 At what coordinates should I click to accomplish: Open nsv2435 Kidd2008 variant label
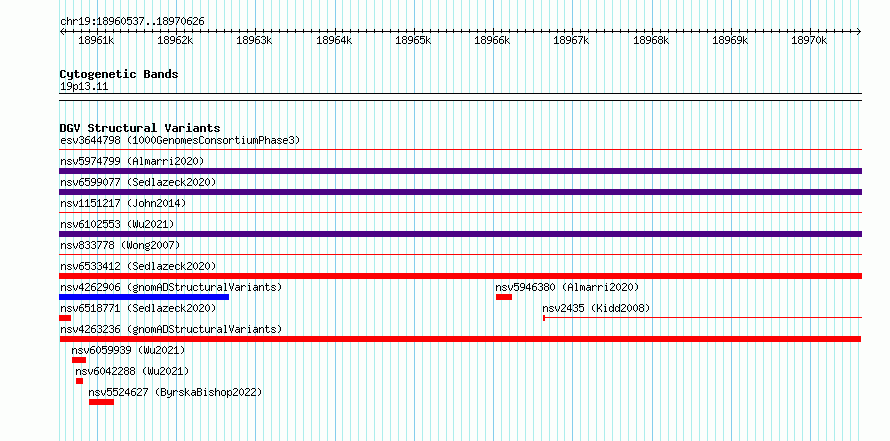[596, 308]
